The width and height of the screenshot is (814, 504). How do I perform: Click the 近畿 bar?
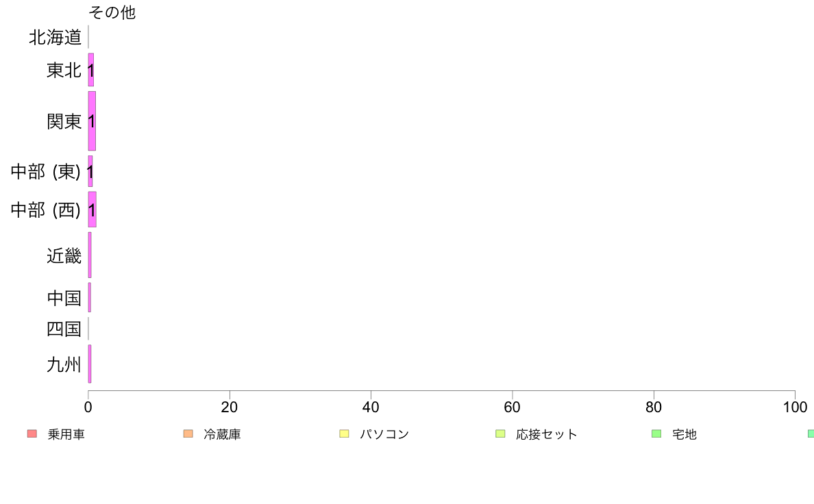pos(90,255)
